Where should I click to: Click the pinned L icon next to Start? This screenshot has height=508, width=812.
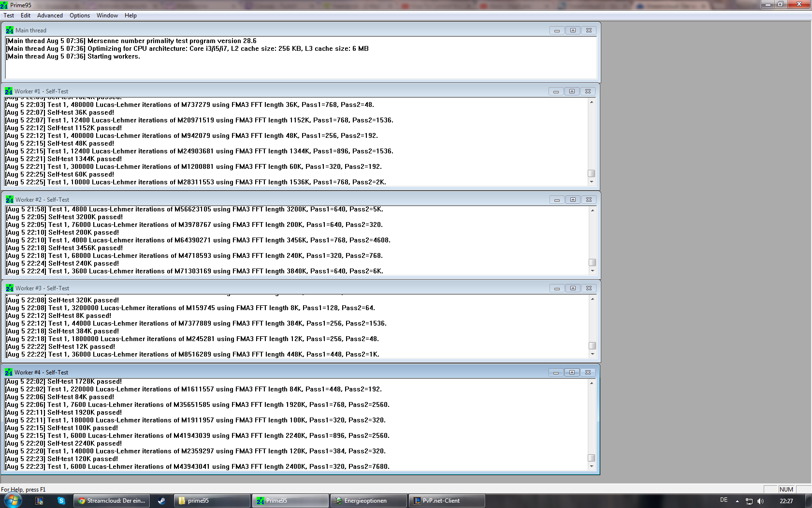coord(39,501)
